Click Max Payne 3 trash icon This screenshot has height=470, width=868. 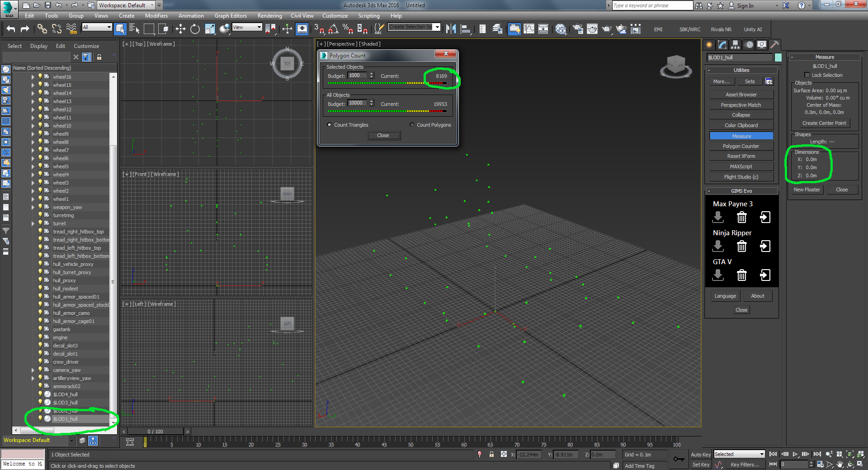pos(741,218)
